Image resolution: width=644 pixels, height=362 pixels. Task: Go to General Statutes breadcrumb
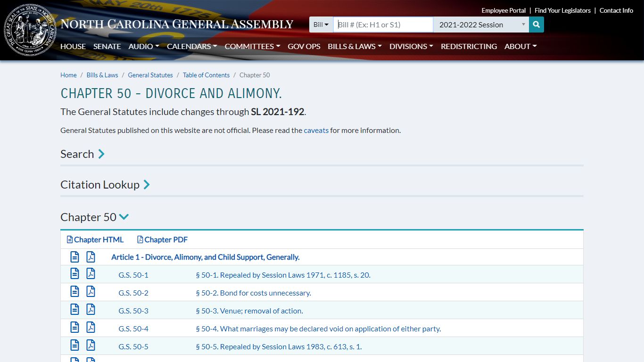150,75
